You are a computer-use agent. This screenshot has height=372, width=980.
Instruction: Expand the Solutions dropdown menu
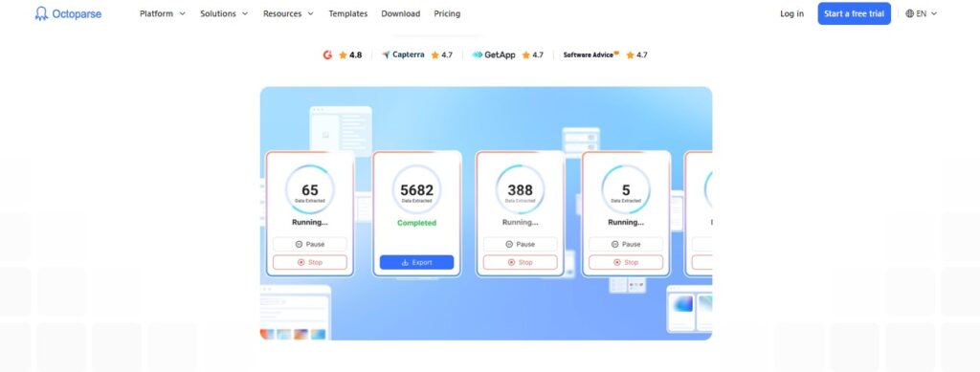click(224, 13)
